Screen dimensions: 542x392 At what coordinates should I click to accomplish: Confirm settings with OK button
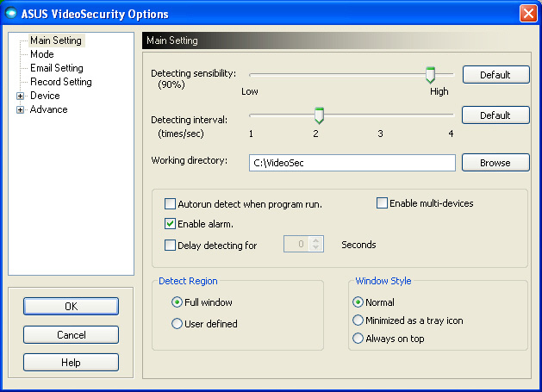point(72,306)
